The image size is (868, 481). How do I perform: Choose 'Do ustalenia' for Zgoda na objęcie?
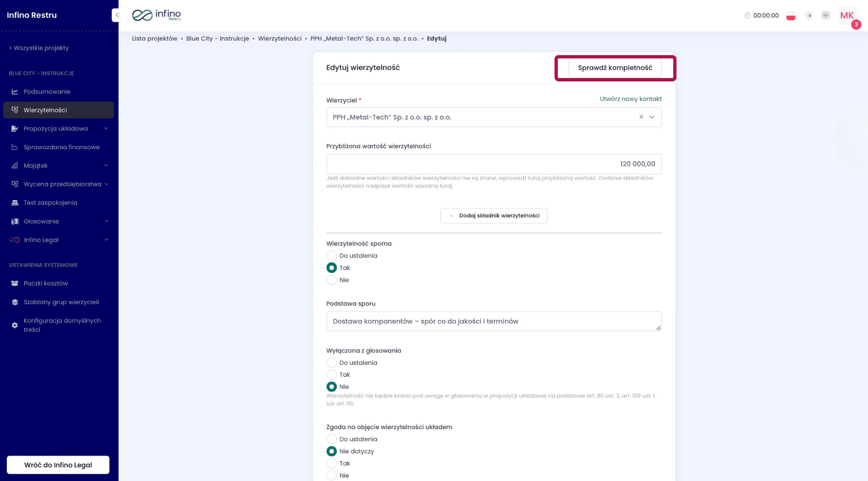(x=331, y=439)
